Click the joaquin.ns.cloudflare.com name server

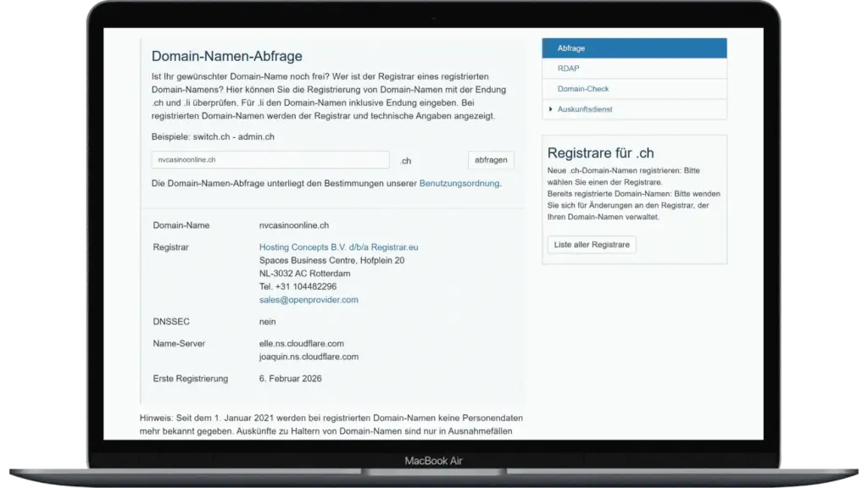[309, 357]
